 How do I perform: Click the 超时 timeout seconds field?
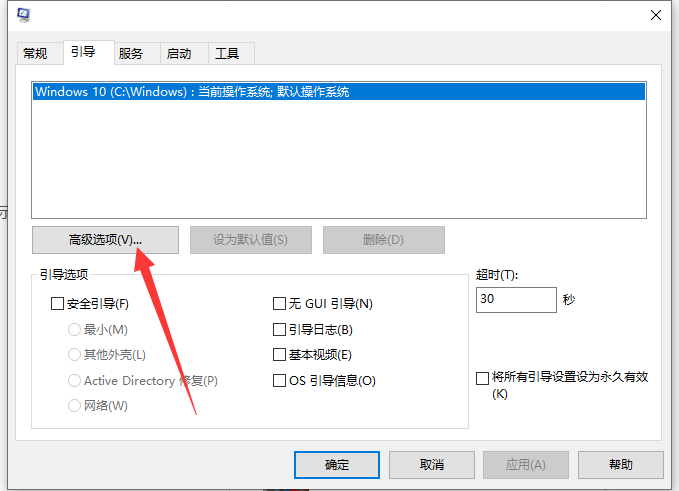pyautogui.click(x=516, y=300)
